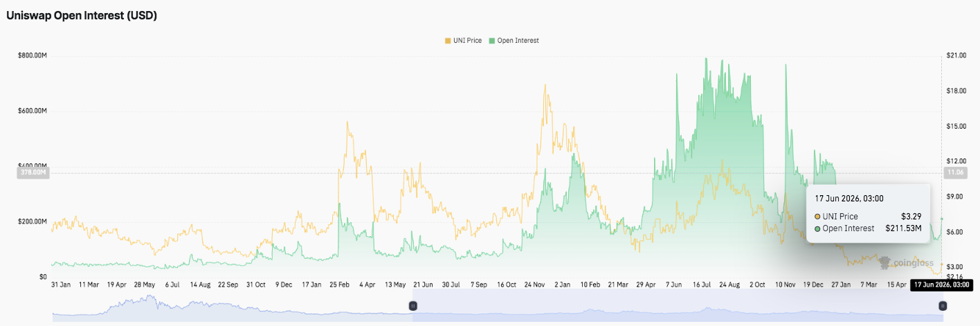Click the tooltip Open Interest label
Screen dimensions: 980x326
[x=849, y=228]
